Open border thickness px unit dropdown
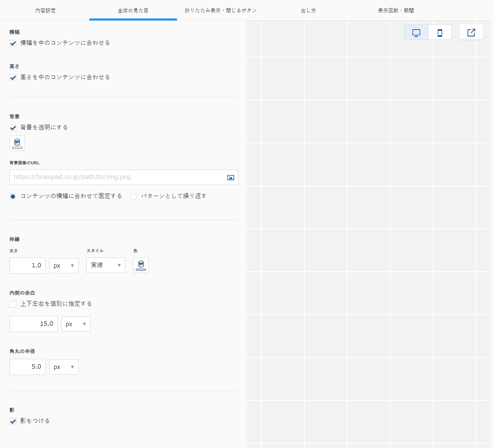Image resolution: width=494 pixels, height=448 pixels. coord(64,265)
